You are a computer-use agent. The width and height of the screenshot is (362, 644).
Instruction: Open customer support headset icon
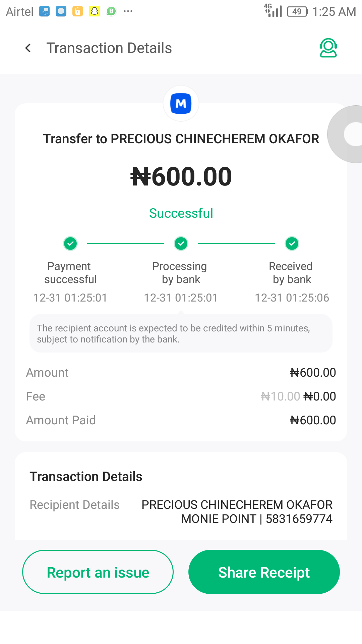click(x=328, y=48)
